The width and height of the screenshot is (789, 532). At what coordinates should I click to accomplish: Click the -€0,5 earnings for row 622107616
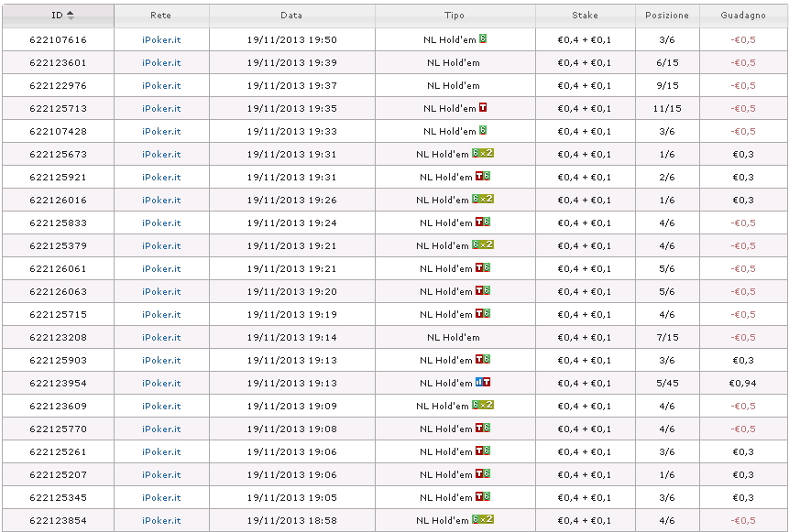(743, 39)
